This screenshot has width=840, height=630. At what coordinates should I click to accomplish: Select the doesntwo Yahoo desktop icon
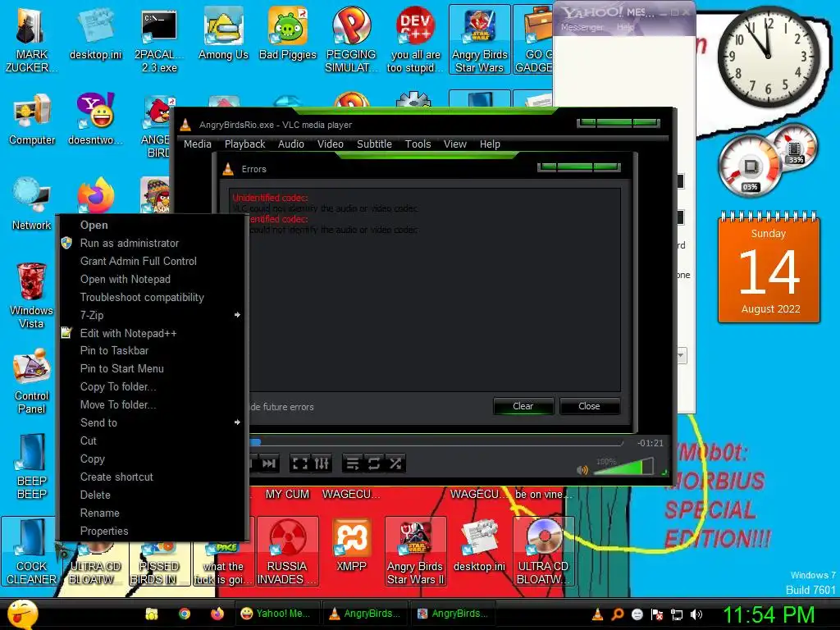point(95,120)
